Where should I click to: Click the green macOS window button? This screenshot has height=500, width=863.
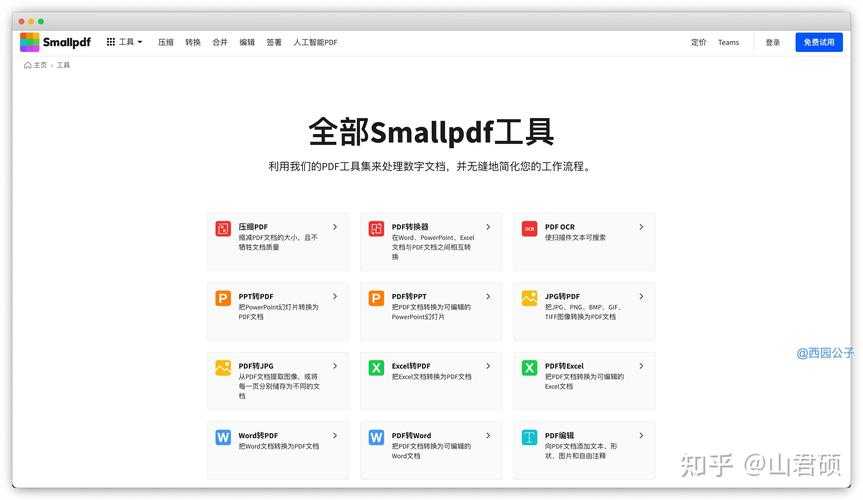(41, 21)
